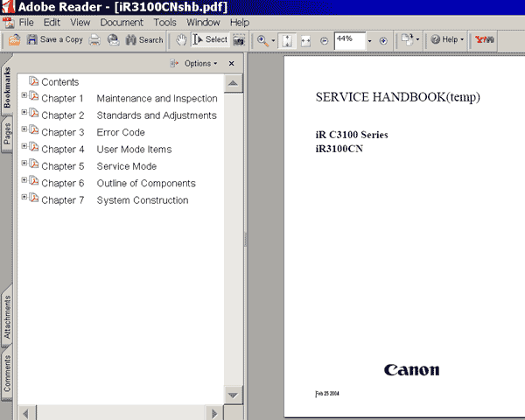
Task: Open the File menu
Action: tap(26, 23)
